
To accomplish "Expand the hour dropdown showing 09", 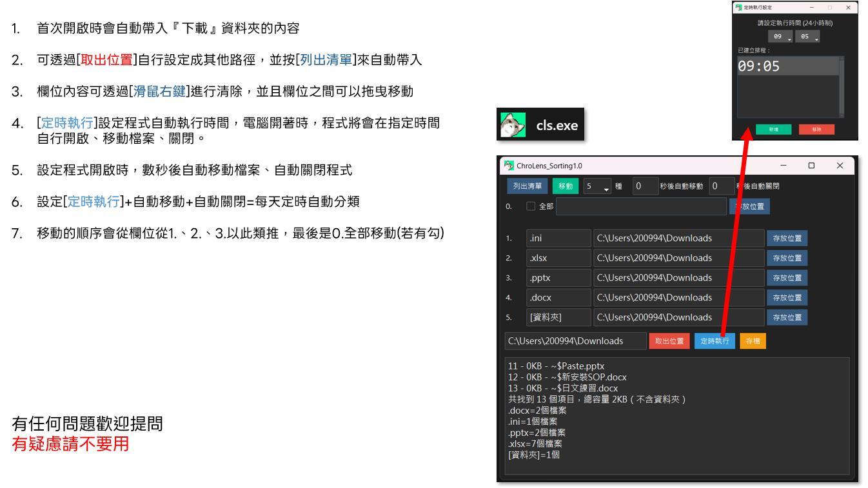I will (781, 37).
